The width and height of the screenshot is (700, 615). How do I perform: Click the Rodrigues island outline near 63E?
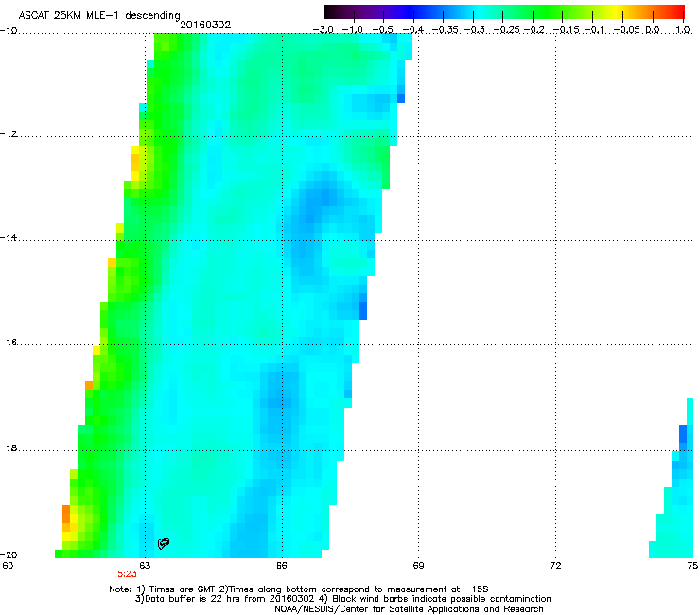click(164, 543)
